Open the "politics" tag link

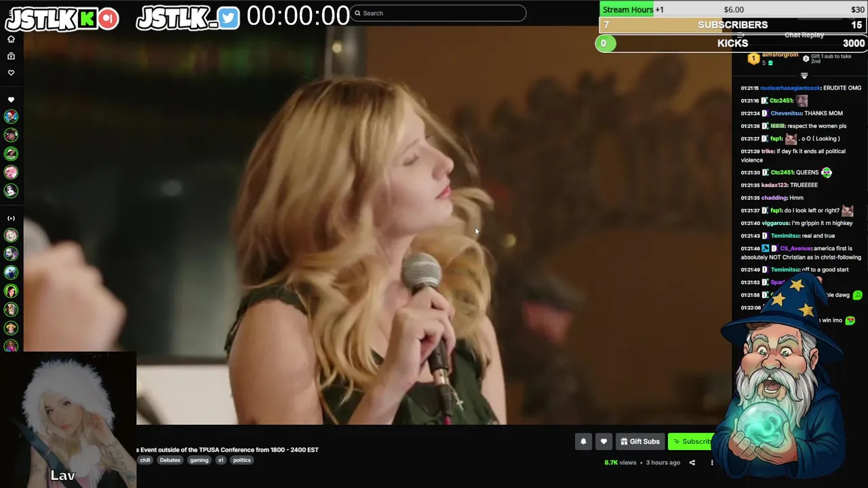(x=241, y=460)
